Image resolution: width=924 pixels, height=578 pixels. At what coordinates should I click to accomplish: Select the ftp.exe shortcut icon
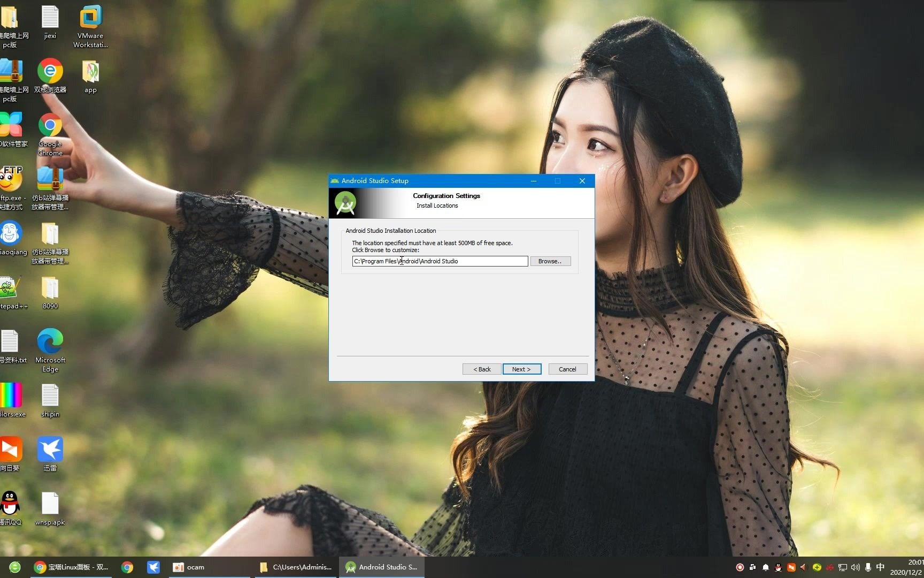(x=12, y=188)
